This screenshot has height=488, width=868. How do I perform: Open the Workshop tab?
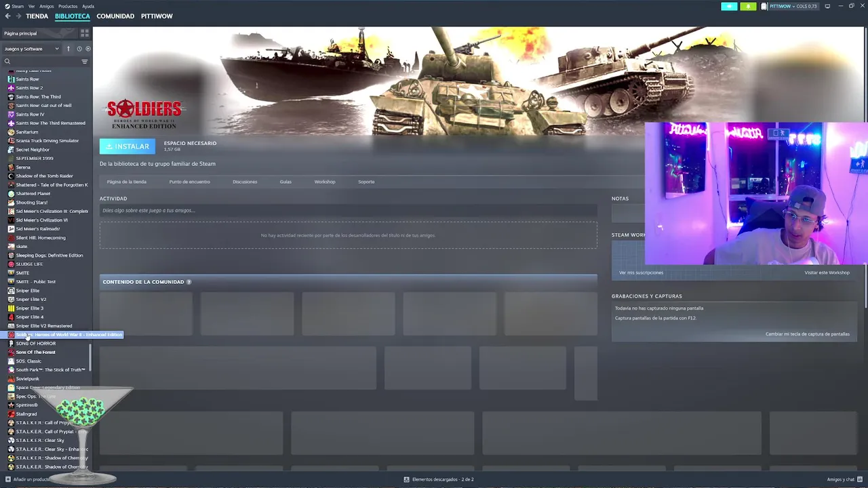pos(325,182)
